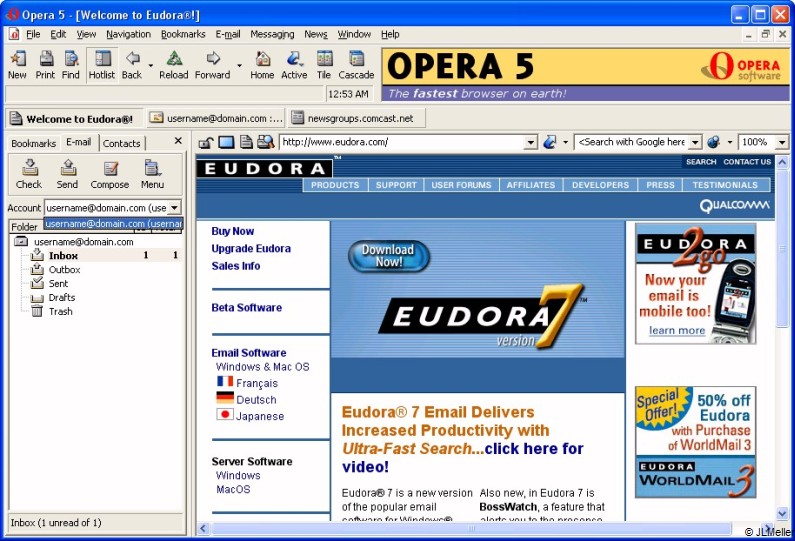Toggle the image loading icon on address bar
This screenshot has height=541, width=795.
pos(226,142)
